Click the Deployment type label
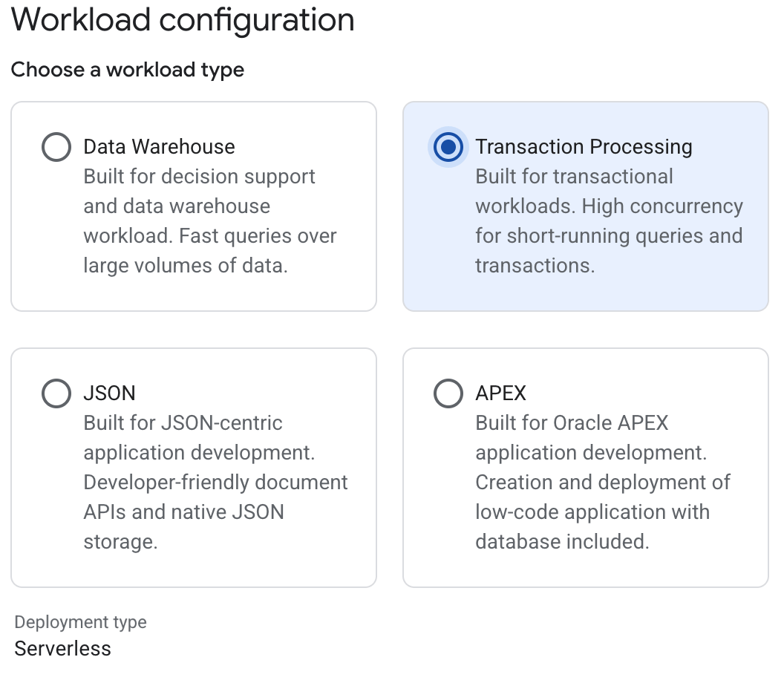784x683 pixels. coord(80,622)
